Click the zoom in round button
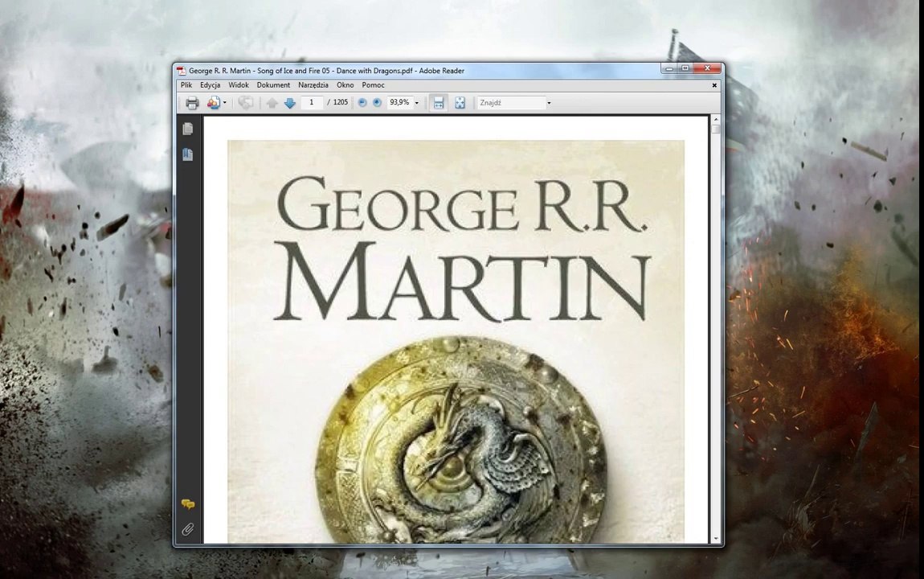This screenshot has width=924, height=579. tap(377, 103)
